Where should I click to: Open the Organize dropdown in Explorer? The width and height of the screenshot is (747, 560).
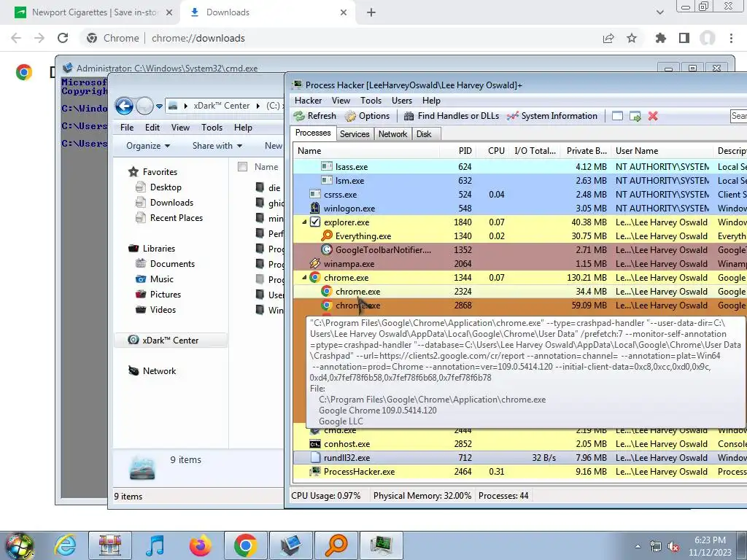pos(148,146)
